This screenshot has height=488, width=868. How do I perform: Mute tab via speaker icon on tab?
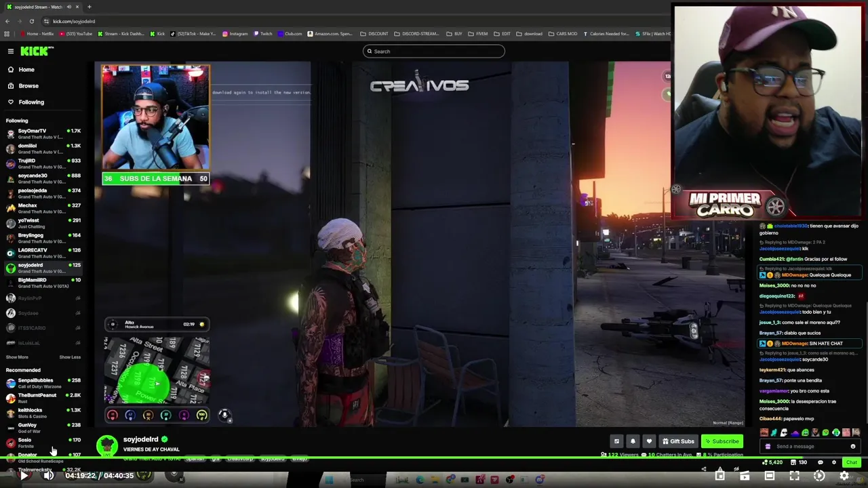[x=68, y=7]
